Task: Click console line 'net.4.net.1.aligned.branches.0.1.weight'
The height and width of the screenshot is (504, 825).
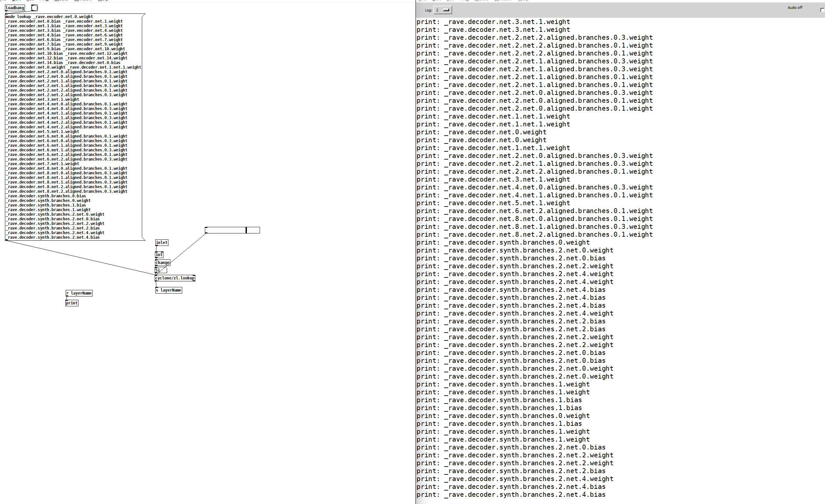Action: point(535,195)
